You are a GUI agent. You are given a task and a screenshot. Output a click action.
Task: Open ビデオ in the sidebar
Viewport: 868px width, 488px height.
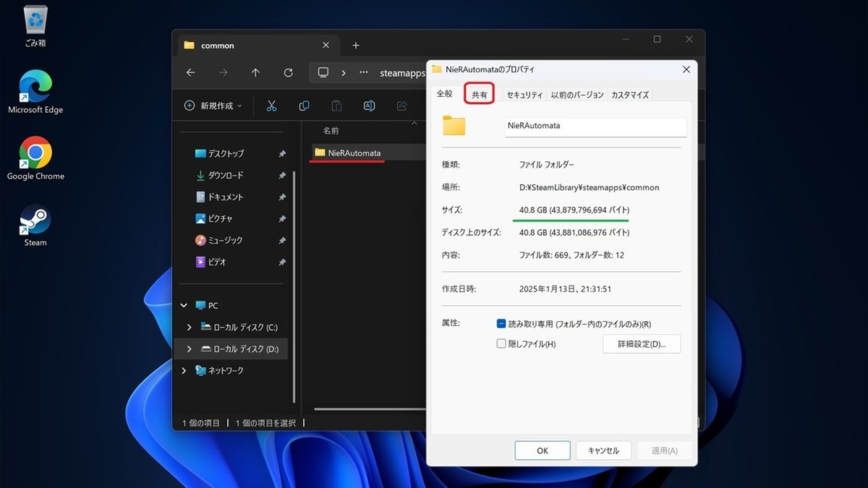point(211,262)
